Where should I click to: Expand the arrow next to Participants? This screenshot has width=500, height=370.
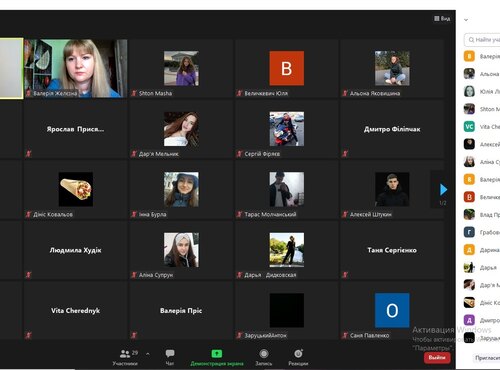point(148,354)
